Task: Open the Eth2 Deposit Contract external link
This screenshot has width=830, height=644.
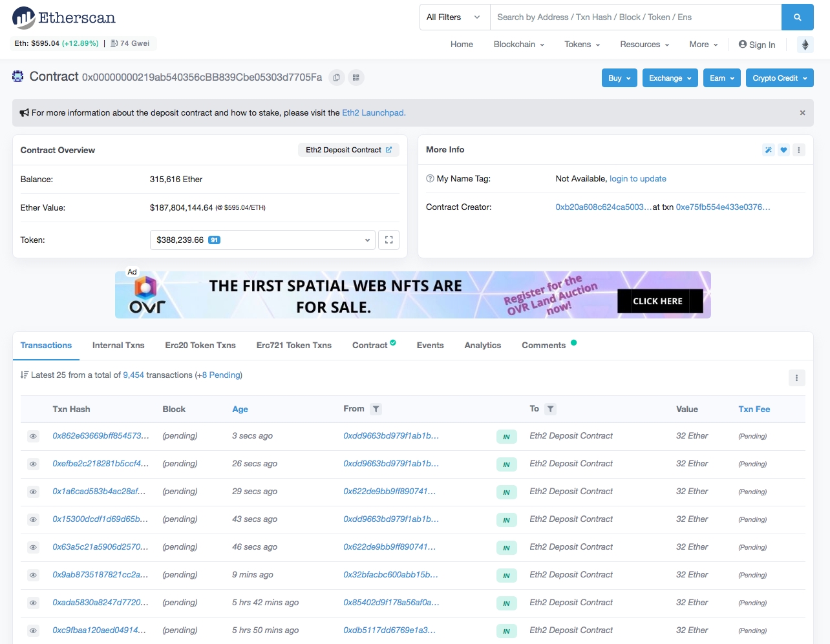Action: pyautogui.click(x=388, y=150)
